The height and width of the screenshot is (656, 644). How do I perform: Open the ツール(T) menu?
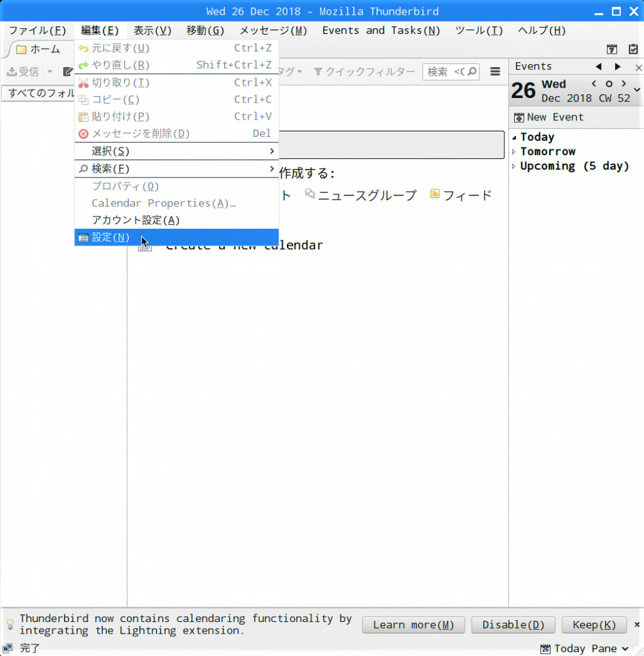point(479,31)
